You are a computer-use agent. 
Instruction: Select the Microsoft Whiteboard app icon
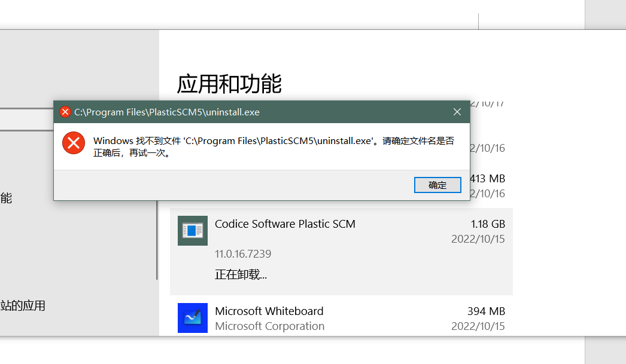193,318
